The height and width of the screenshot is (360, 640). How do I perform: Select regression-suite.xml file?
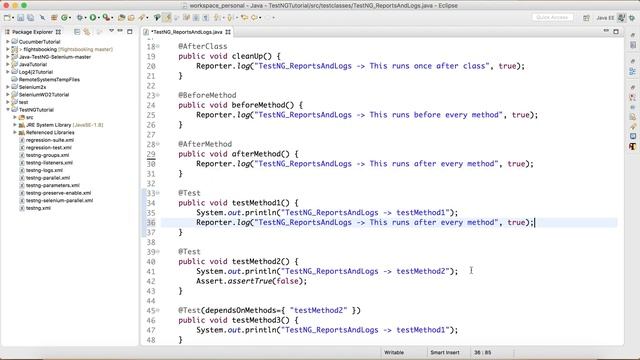pos(50,140)
